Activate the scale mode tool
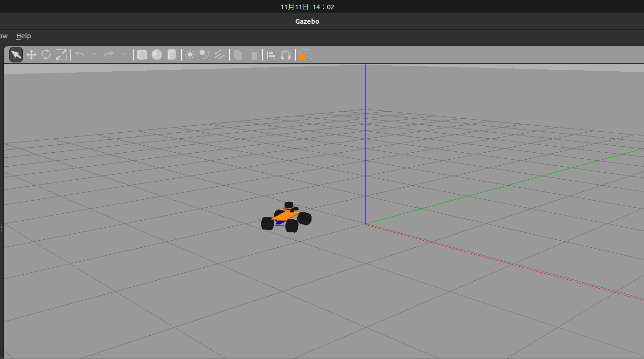644x359 pixels. 61,55
